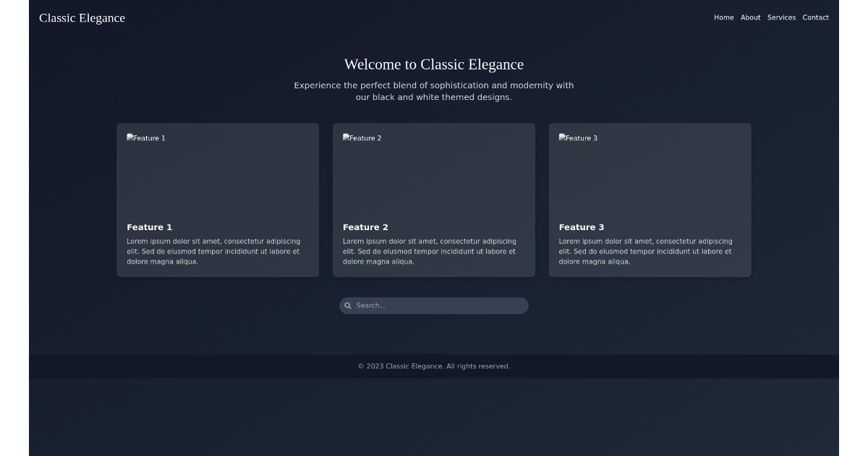Click the Welcome to Classic Elegance heading
The width and height of the screenshot is (868, 456).
[434, 64]
